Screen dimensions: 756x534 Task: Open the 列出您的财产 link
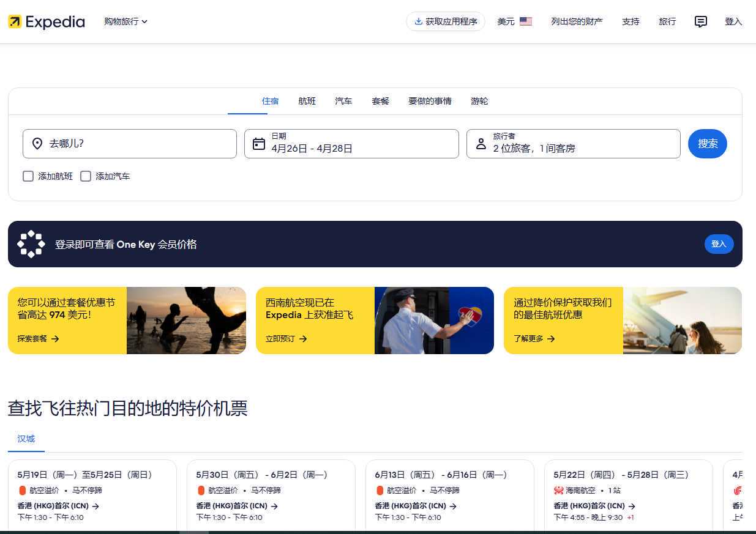(x=577, y=21)
